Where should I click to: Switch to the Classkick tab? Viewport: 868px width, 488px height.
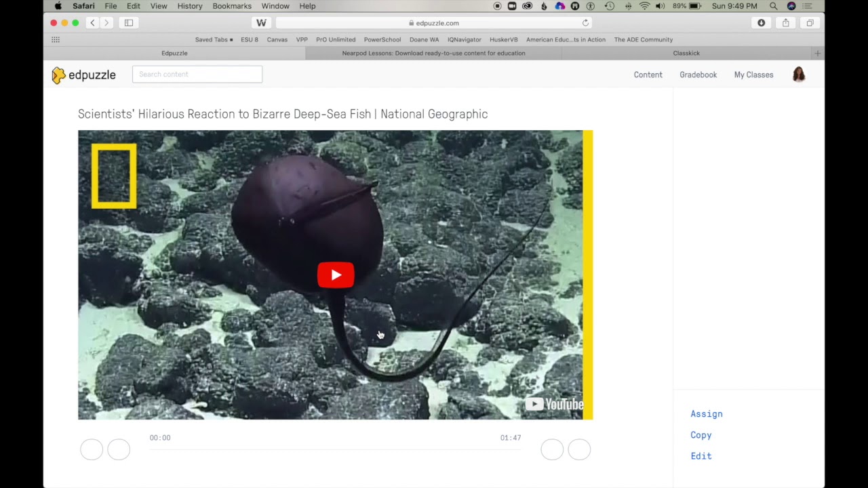point(686,53)
